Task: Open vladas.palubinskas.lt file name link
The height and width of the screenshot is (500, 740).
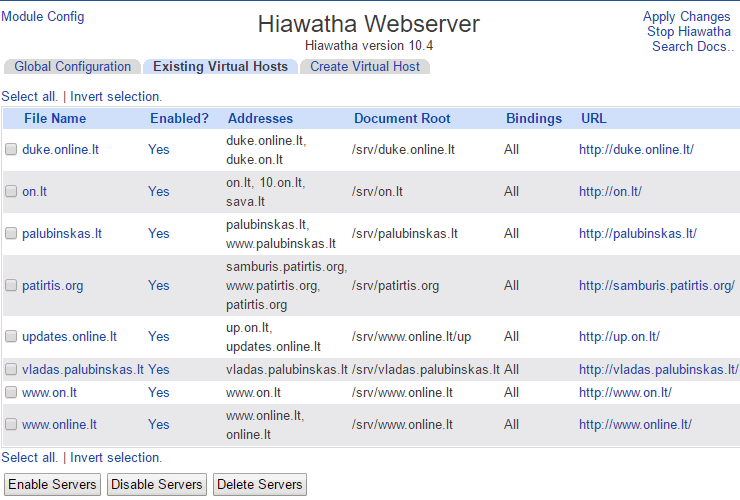Action: coord(83,369)
